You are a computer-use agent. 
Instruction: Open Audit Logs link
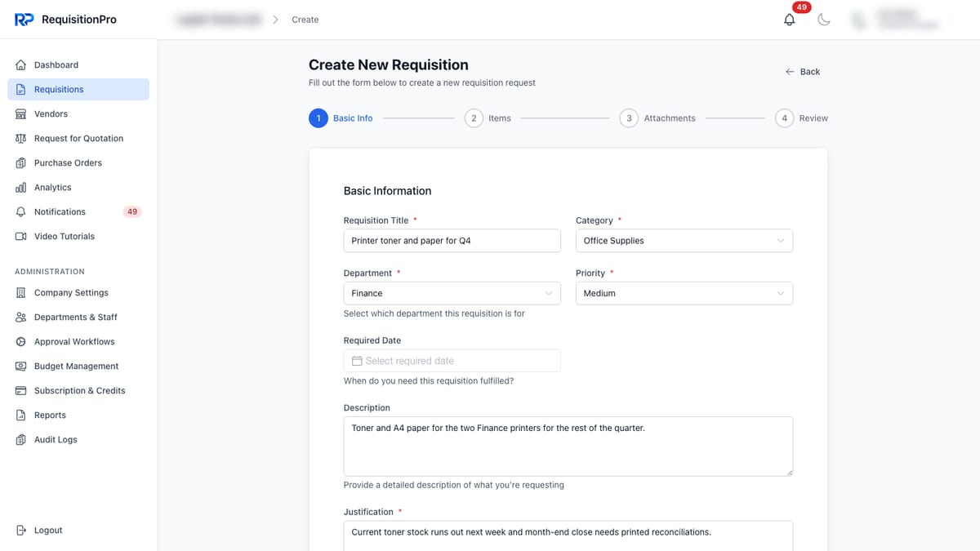(78, 440)
